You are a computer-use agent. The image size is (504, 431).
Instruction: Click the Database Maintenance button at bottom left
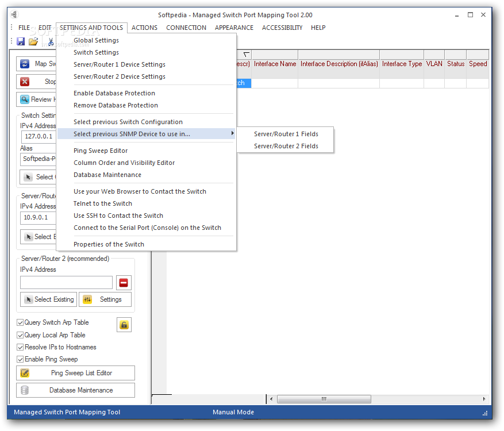(x=75, y=390)
